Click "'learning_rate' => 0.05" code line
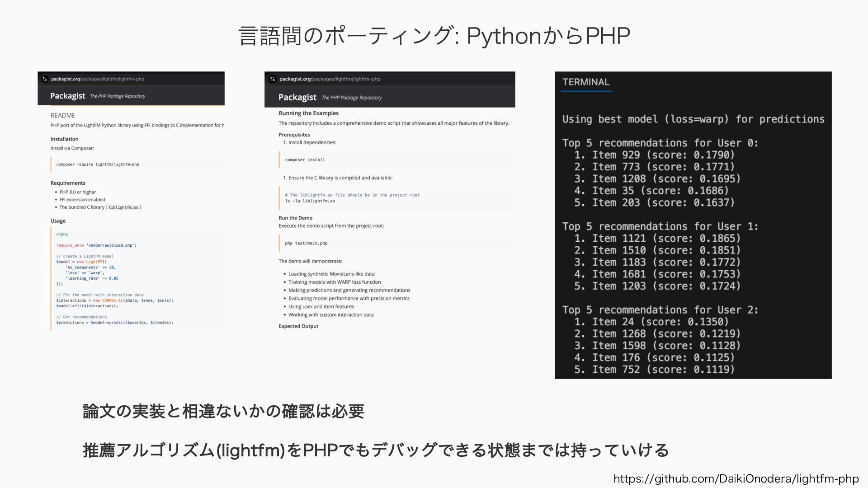Screen dimensions: 868x488 pos(92,278)
